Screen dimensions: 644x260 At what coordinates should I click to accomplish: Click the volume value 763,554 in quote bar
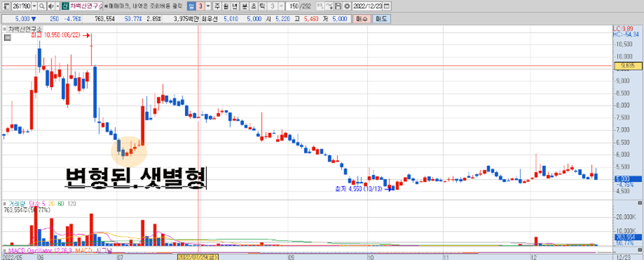pyautogui.click(x=105, y=19)
